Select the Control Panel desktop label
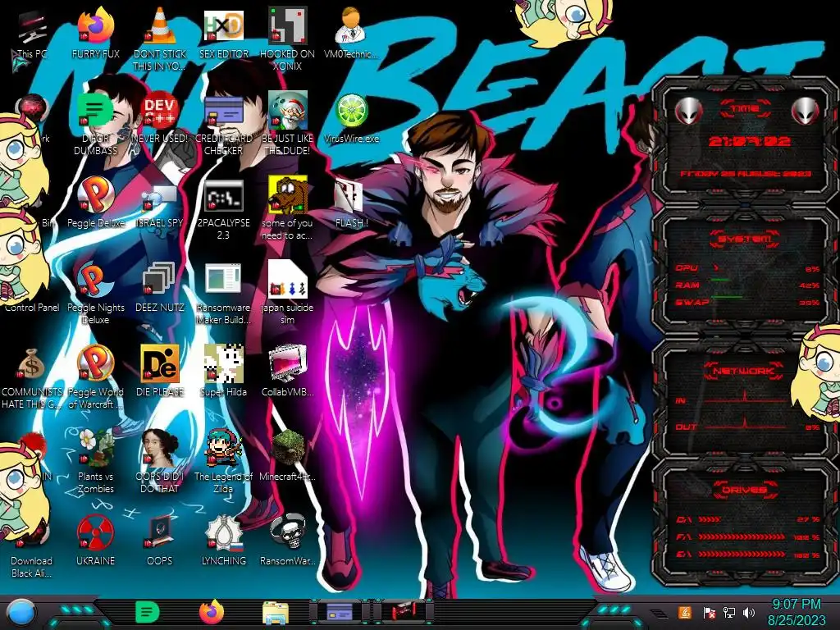Screen dimensions: 840x630 tap(32, 308)
